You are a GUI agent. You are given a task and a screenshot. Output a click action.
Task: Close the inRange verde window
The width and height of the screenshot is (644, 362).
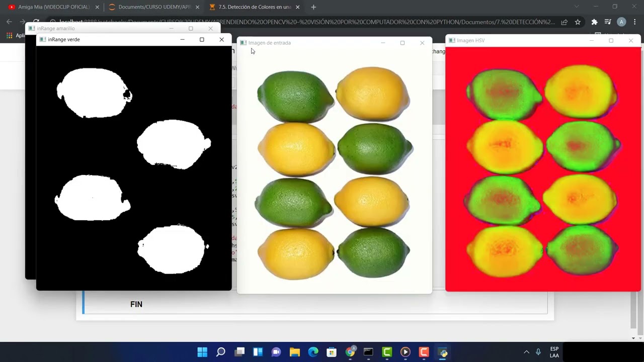221,39
